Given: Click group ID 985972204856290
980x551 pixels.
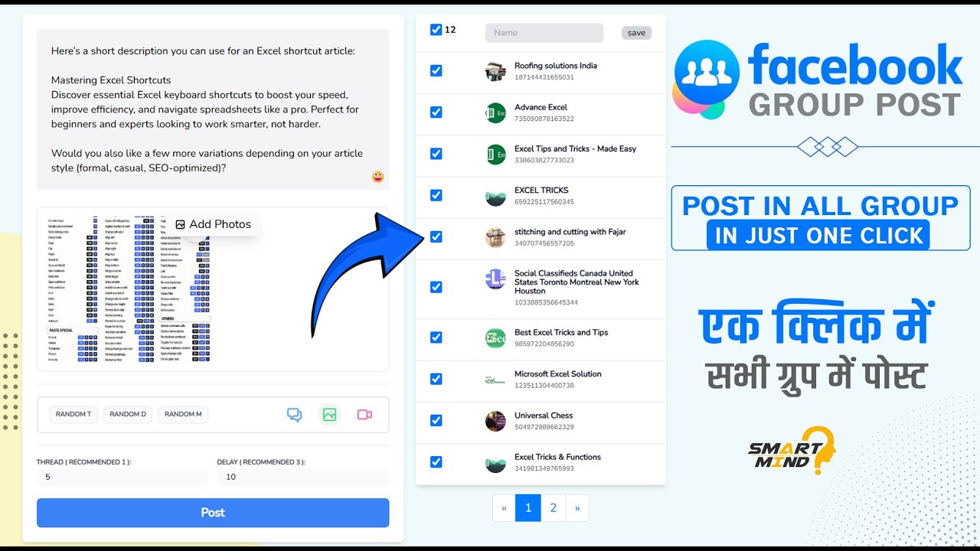Looking at the screenshot, I should point(544,344).
